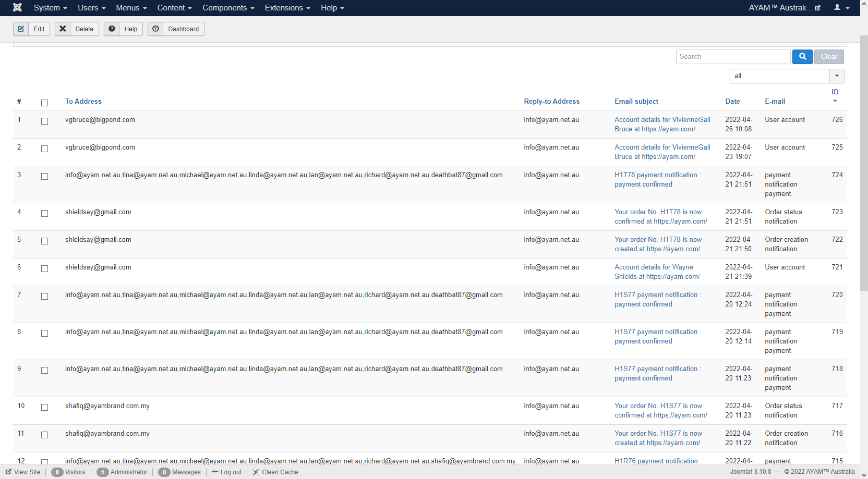Click into the Search input field
Screen dimensions: 868x479
pyautogui.click(x=733, y=57)
